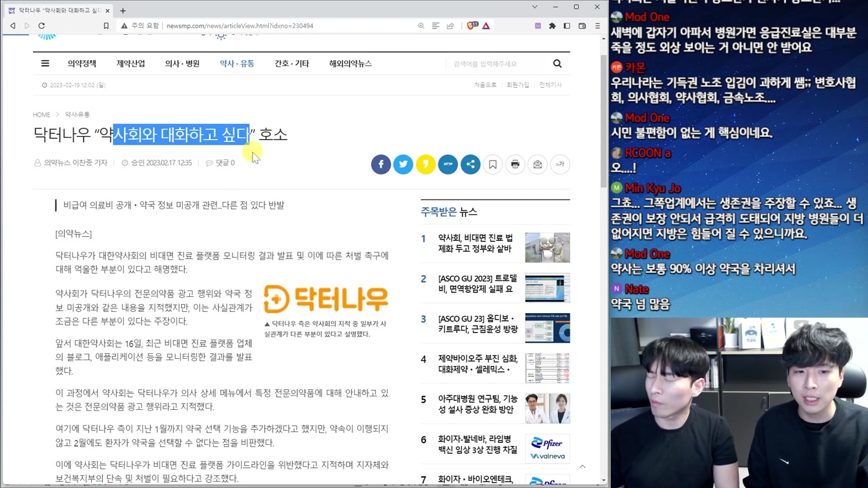
Task: Click the address bar URL
Action: click(x=240, y=26)
